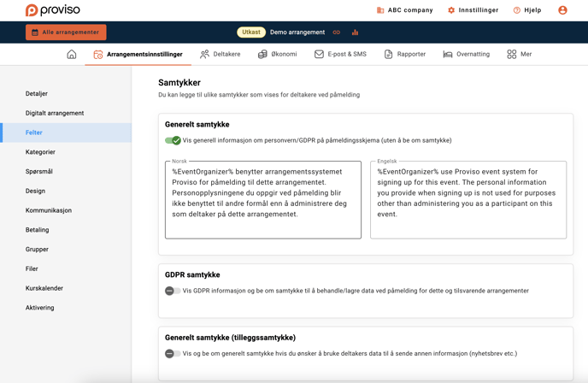
Task: Select Kategorier in the sidebar
Action: point(40,152)
